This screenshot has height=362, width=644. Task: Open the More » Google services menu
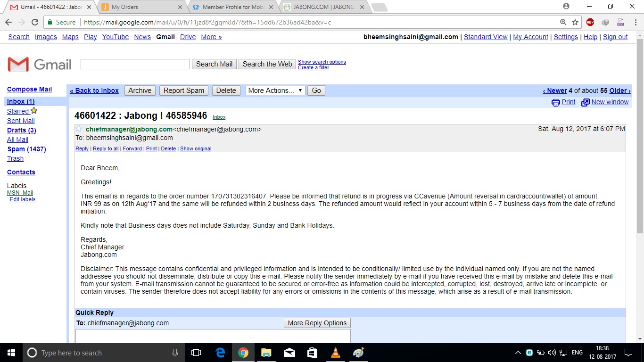[211, 37]
